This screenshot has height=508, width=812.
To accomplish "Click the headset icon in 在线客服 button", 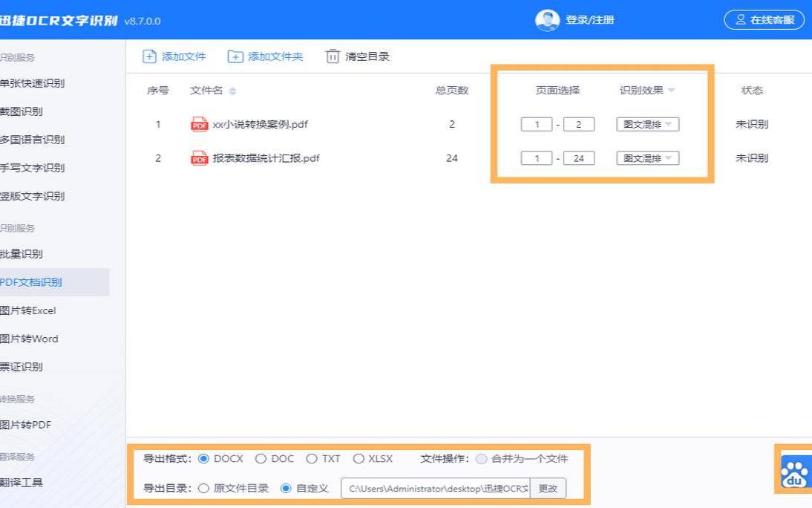I will click(x=739, y=19).
